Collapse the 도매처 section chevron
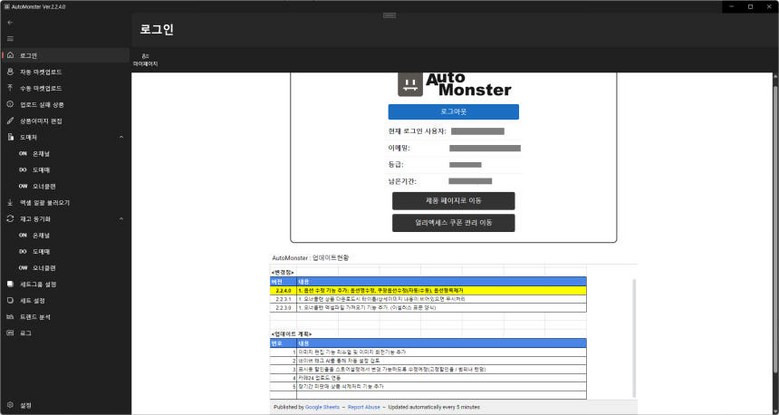Screen dimensions: 779x415 click(x=121, y=137)
